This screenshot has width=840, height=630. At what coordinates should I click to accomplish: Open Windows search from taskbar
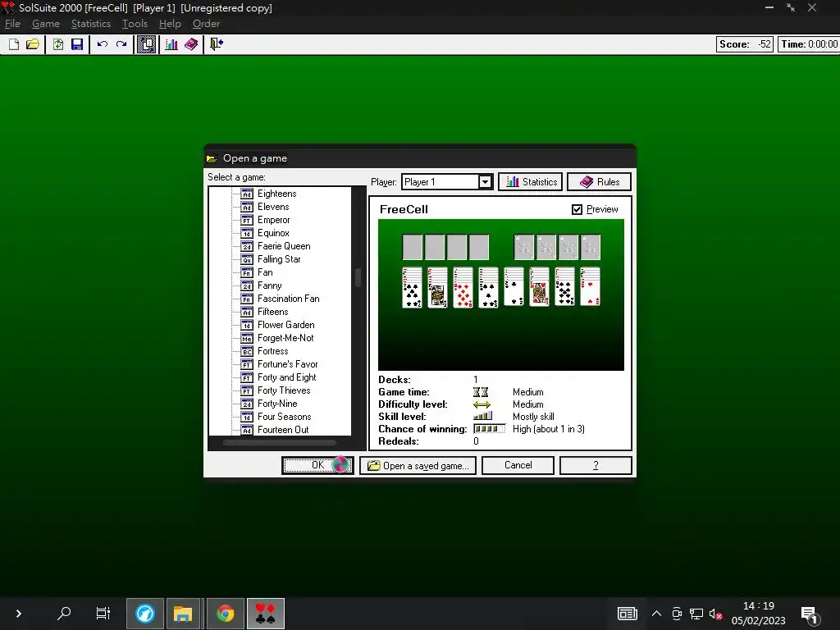pos(64,613)
